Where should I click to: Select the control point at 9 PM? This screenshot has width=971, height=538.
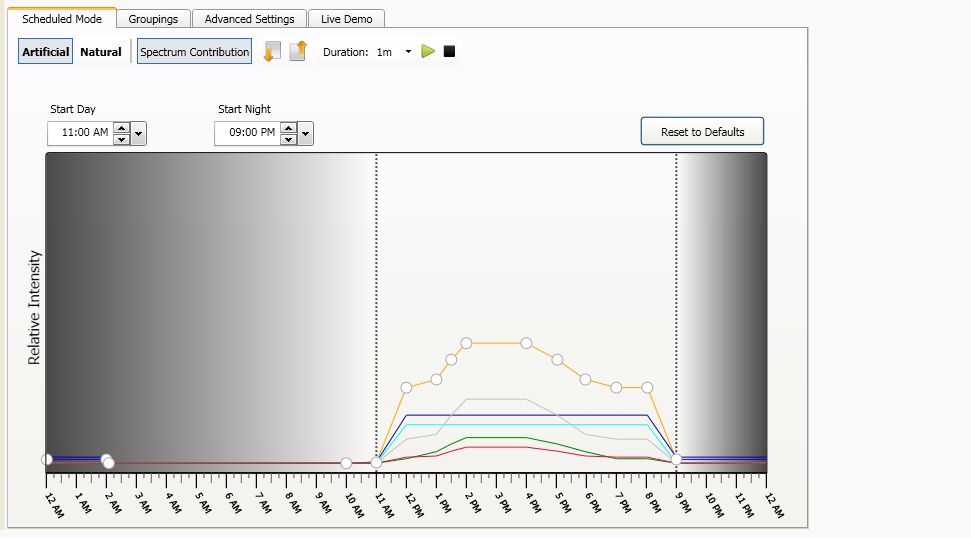click(676, 459)
